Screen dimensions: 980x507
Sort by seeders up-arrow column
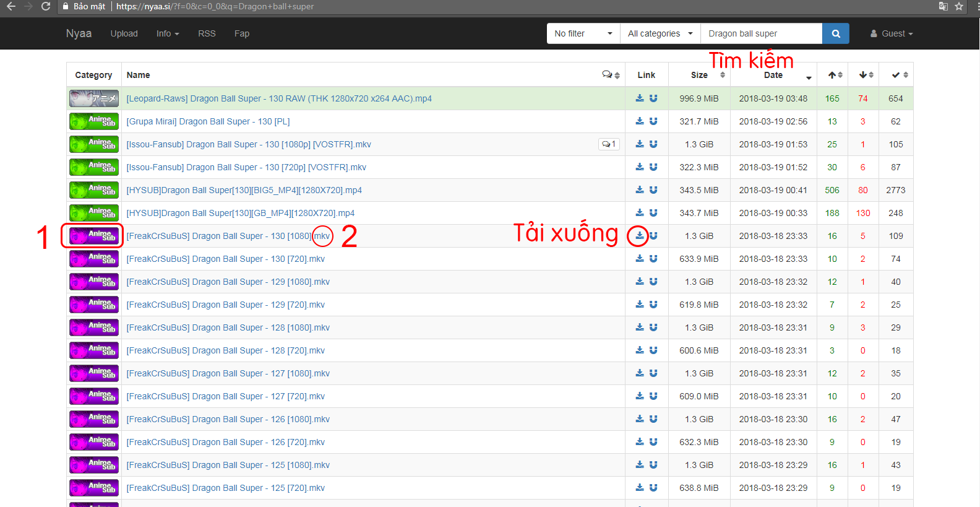coord(833,75)
